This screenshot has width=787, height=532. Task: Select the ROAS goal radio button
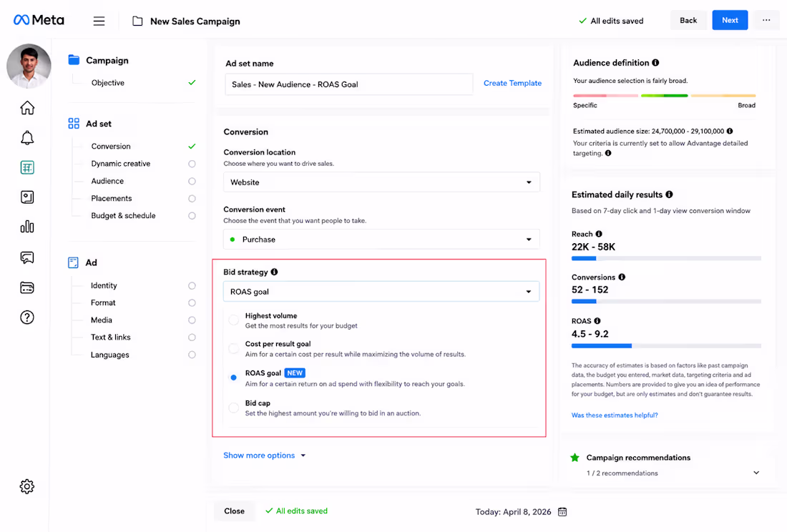point(233,378)
